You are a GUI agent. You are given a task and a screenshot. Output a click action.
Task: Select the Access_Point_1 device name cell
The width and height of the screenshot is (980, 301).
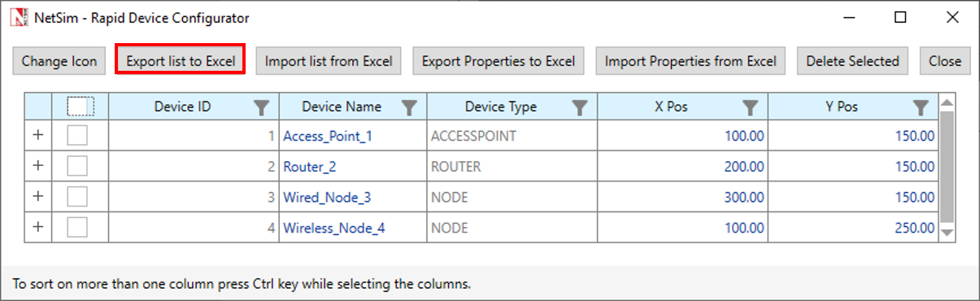click(x=352, y=136)
